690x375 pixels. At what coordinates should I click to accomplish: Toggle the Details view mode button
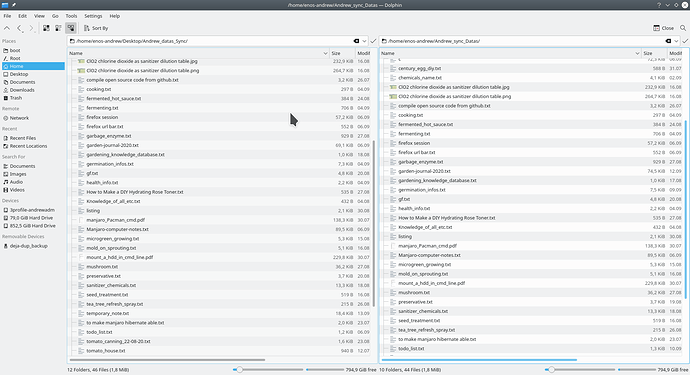pos(70,28)
